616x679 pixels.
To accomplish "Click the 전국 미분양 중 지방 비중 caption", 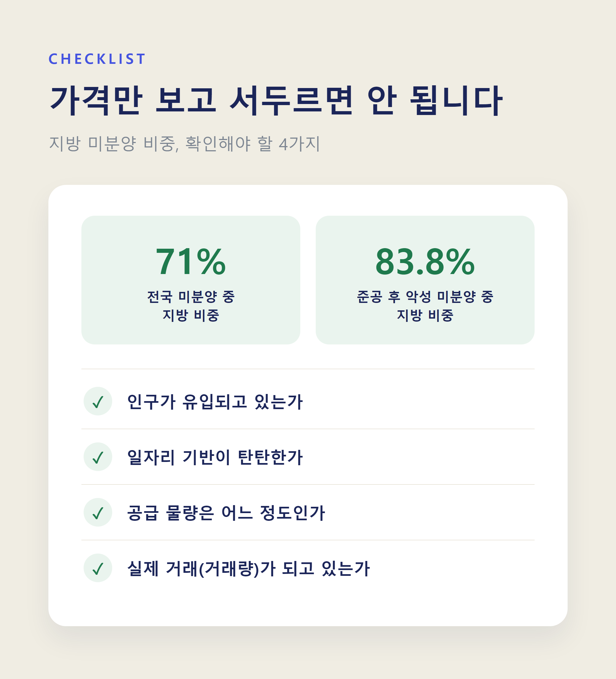I will (x=191, y=306).
